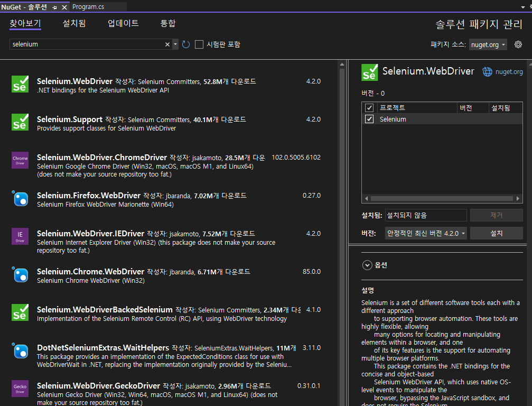Select the Selenium.WebDriverBackedSelenium package title
Viewport: 532px width, 406px height.
click(x=105, y=310)
